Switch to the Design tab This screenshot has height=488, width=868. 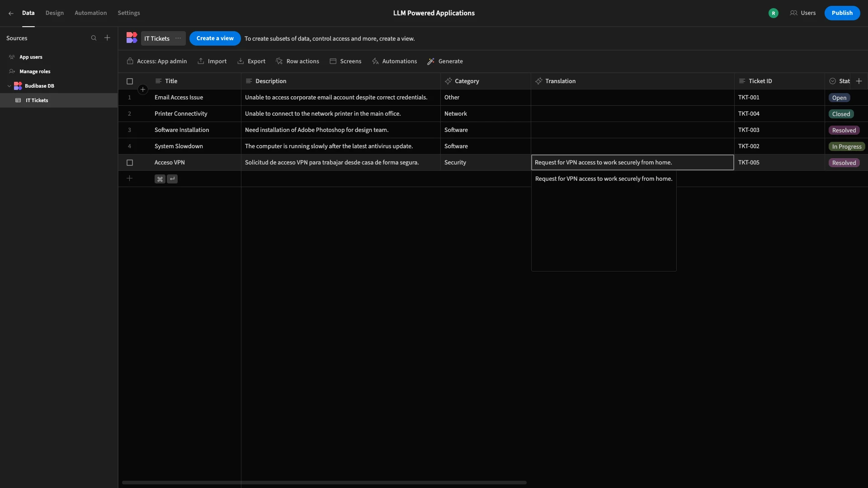[x=55, y=13]
